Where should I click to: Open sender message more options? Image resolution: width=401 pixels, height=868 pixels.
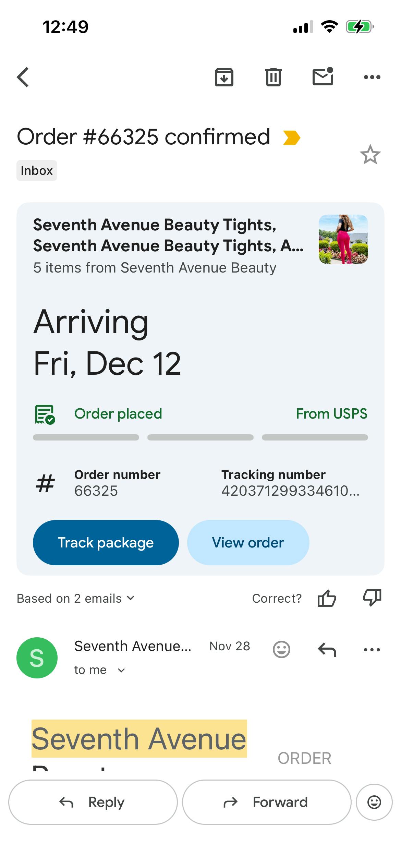372,649
